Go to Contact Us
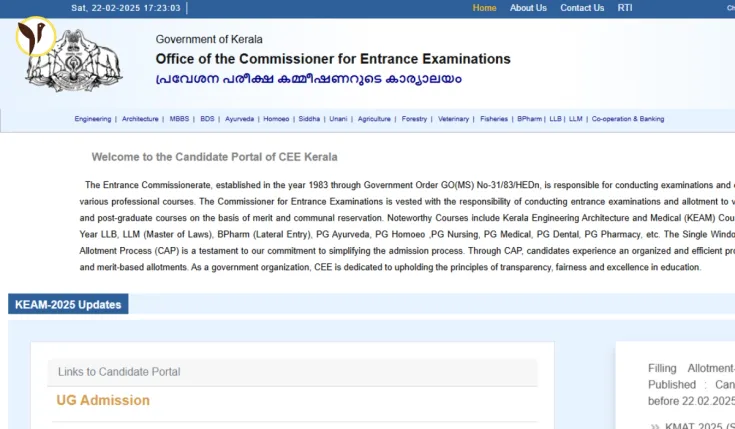Image resolution: width=735 pixels, height=429 pixels. coord(582,8)
